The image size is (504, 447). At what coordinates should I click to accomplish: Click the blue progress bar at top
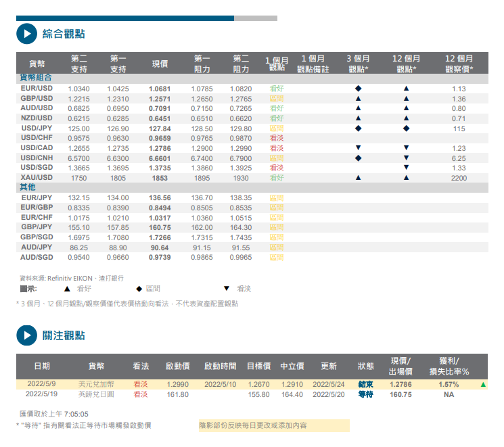pyautogui.click(x=125, y=18)
